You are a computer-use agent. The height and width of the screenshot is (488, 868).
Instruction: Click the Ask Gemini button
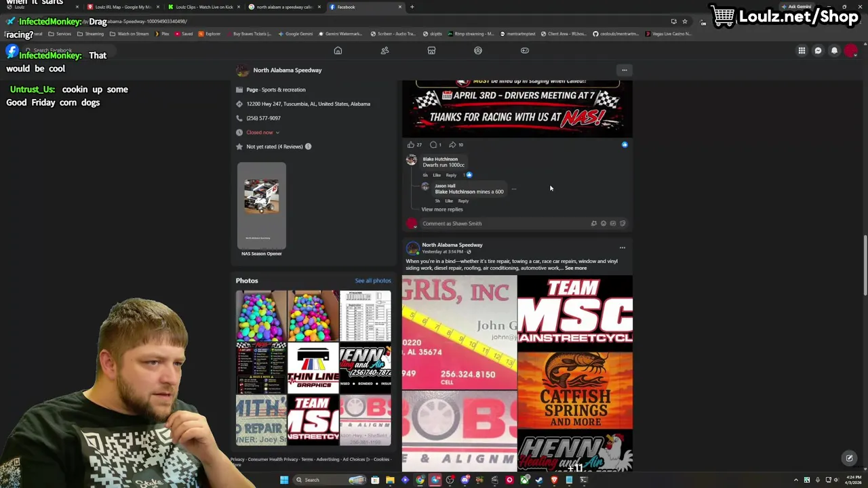[796, 7]
